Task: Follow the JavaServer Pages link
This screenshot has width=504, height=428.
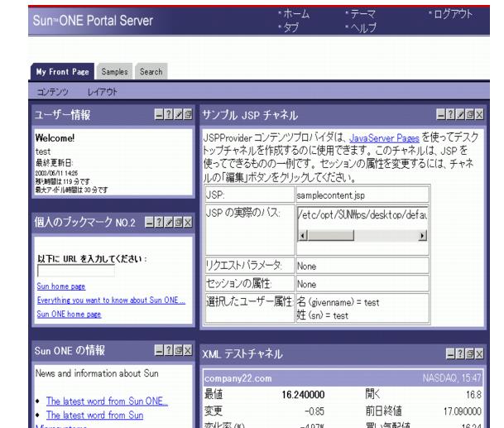Action: pos(384,138)
